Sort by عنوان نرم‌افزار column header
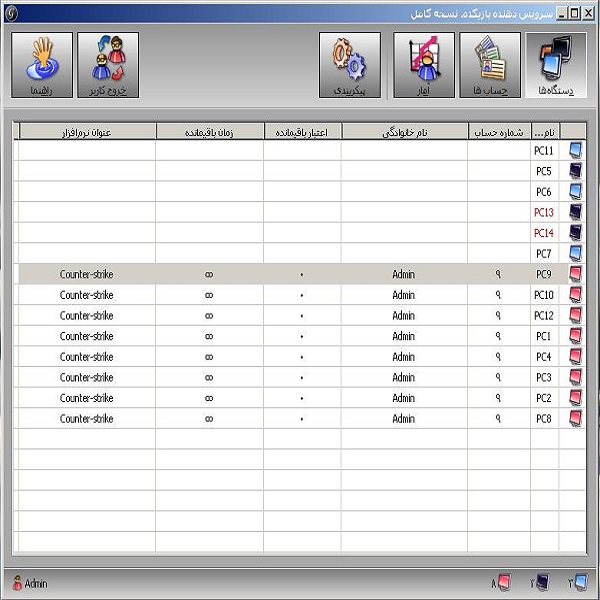This screenshot has height=600, width=600. point(87,131)
